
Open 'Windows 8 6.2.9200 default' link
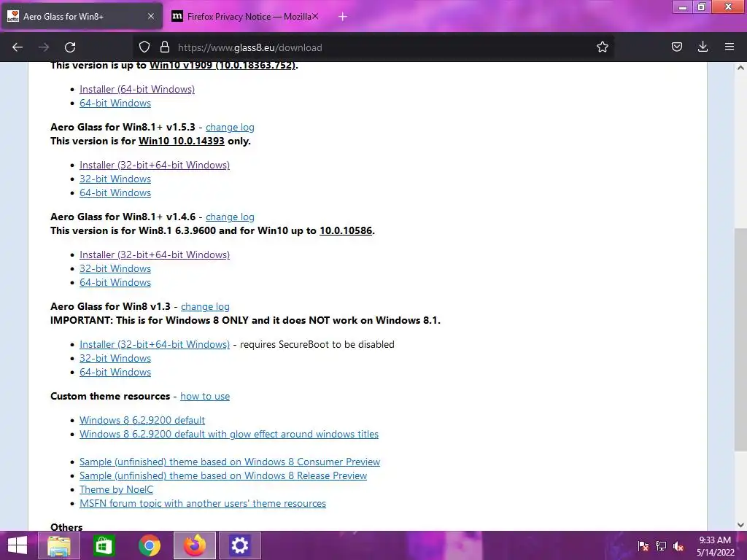(x=142, y=419)
